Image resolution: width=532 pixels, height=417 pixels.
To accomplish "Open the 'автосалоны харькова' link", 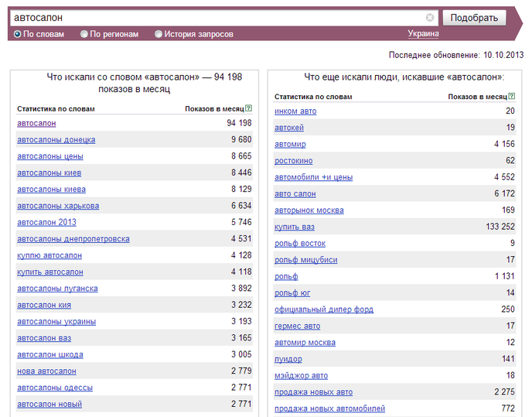I will [58, 206].
